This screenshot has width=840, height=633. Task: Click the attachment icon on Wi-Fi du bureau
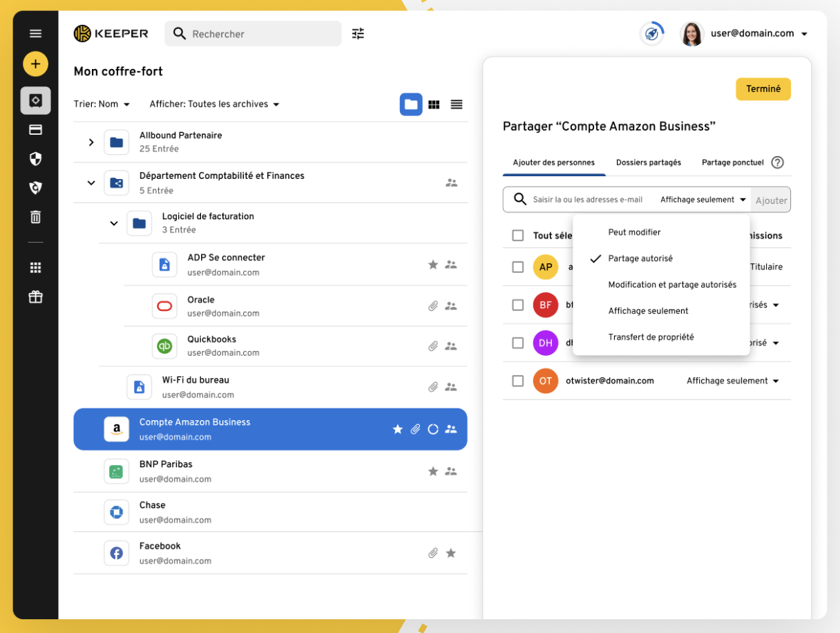433,387
